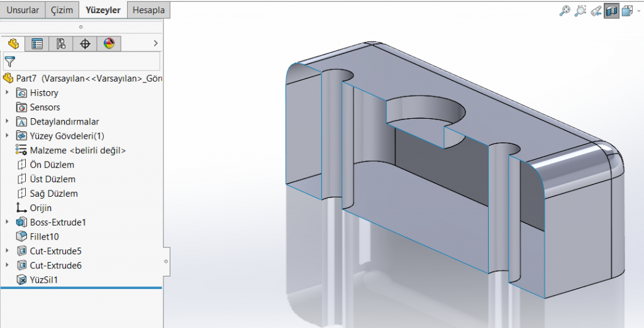The height and width of the screenshot is (328, 644).
Task: Click the View Orientation cube icon
Action: 627,10
